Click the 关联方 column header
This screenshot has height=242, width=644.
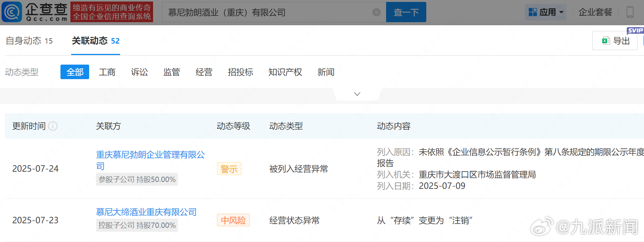[x=108, y=126]
